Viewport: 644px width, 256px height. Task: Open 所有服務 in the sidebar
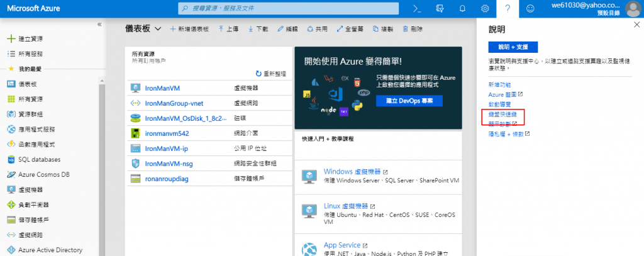[30, 54]
